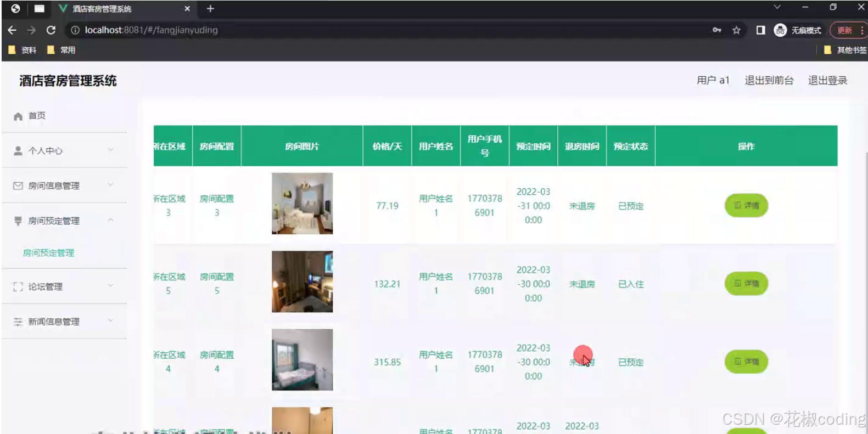Click the 用户 a1 label in header
This screenshot has width=868, height=434.
(x=713, y=81)
